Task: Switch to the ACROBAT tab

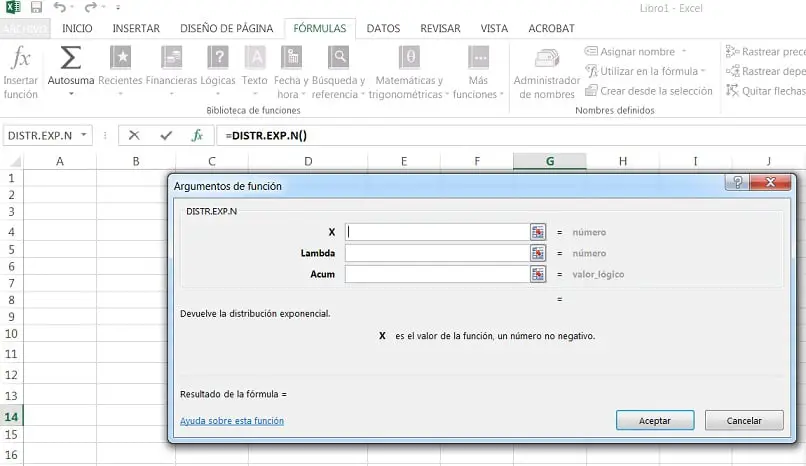Action: [x=551, y=28]
